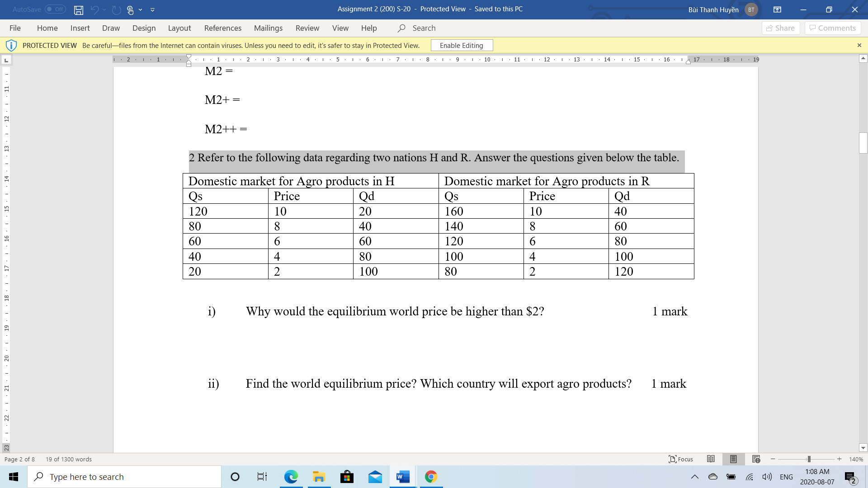The width and height of the screenshot is (868, 488).
Task: Open Task View icon
Action: pos(262,477)
